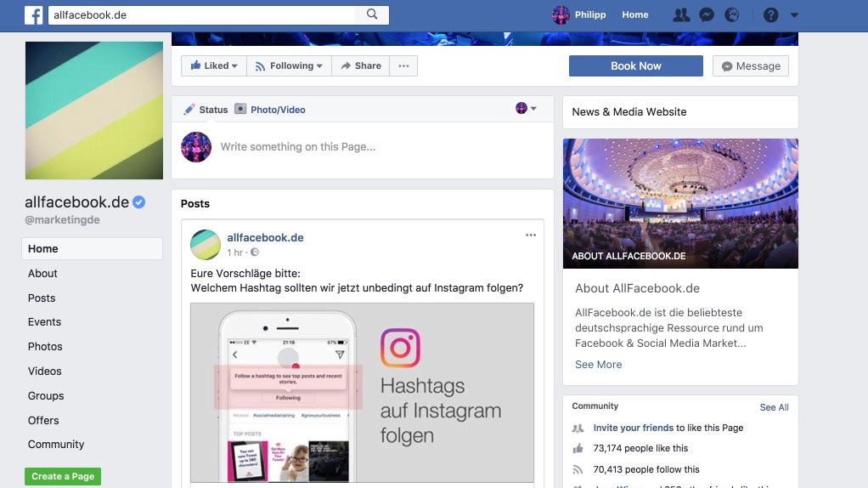Viewport: 868px width, 488px height.
Task: Click the About AllFacebook.de conference image
Action: click(x=680, y=203)
